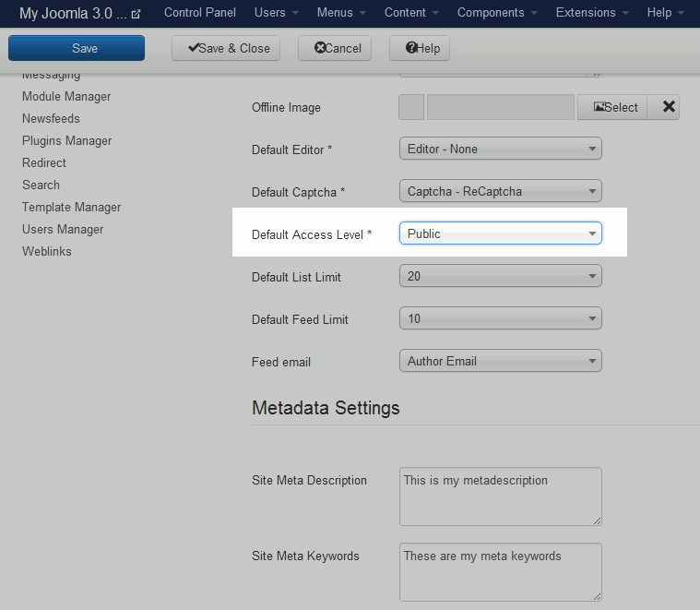This screenshot has height=610, width=700.
Task: Open the Help toolbar button
Action: tap(420, 48)
